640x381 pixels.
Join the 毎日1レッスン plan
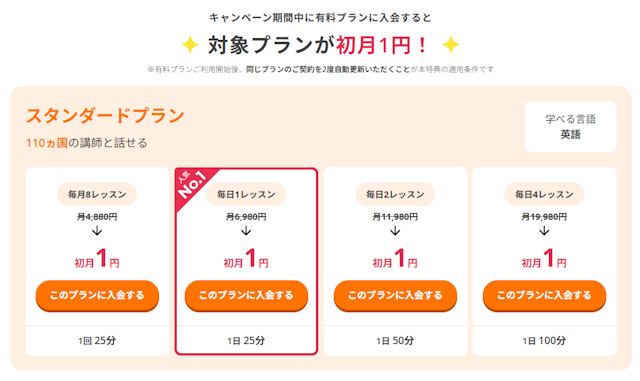coord(246,295)
